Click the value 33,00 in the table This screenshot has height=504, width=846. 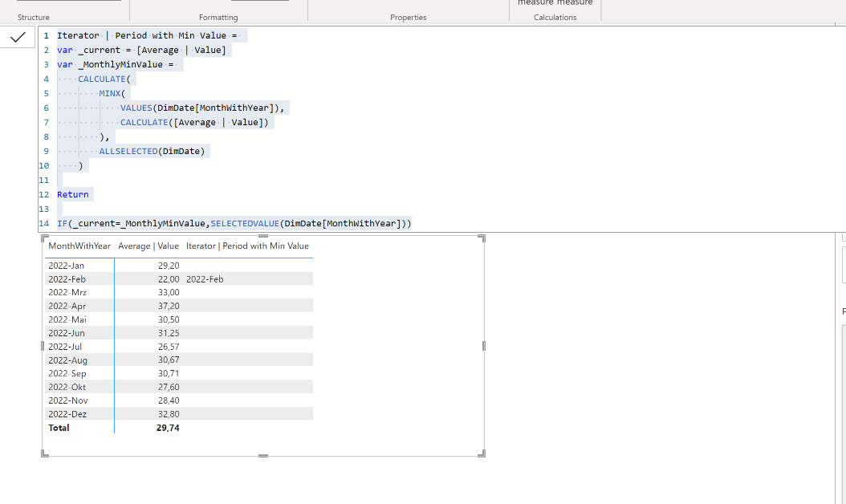tap(169, 292)
